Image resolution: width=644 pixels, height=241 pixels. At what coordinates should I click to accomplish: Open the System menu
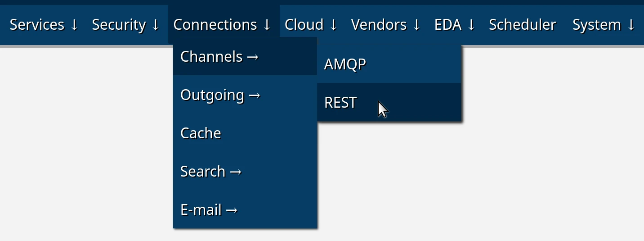604,25
